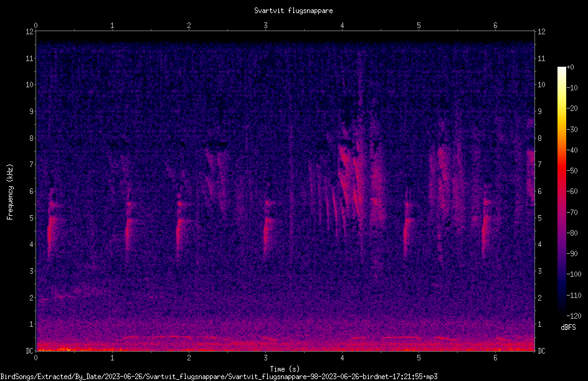Click the dBFS color gradient bar
The image size is (588, 381).
[561, 191]
